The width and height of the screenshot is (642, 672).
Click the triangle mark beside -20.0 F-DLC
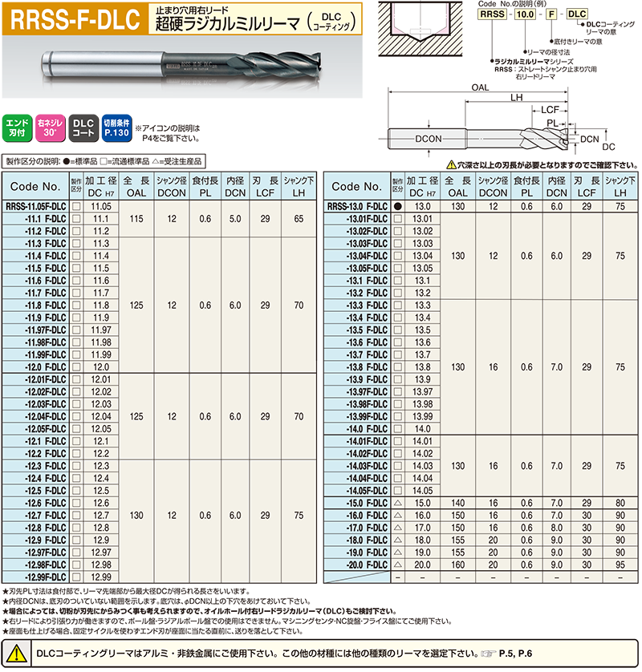click(397, 565)
